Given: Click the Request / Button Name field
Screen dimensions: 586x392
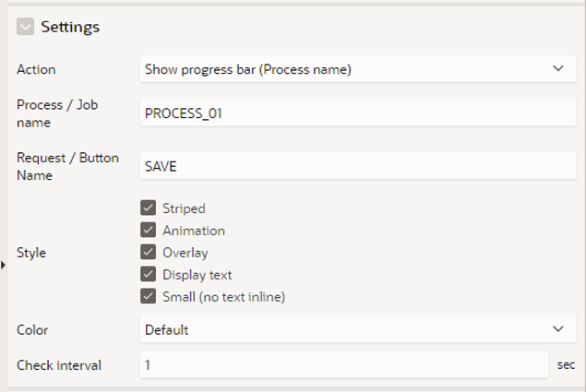Looking at the screenshot, I should click(358, 166).
